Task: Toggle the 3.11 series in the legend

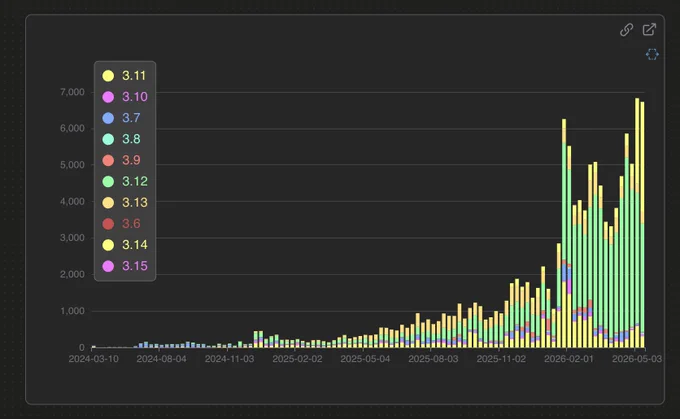Action: (x=124, y=75)
